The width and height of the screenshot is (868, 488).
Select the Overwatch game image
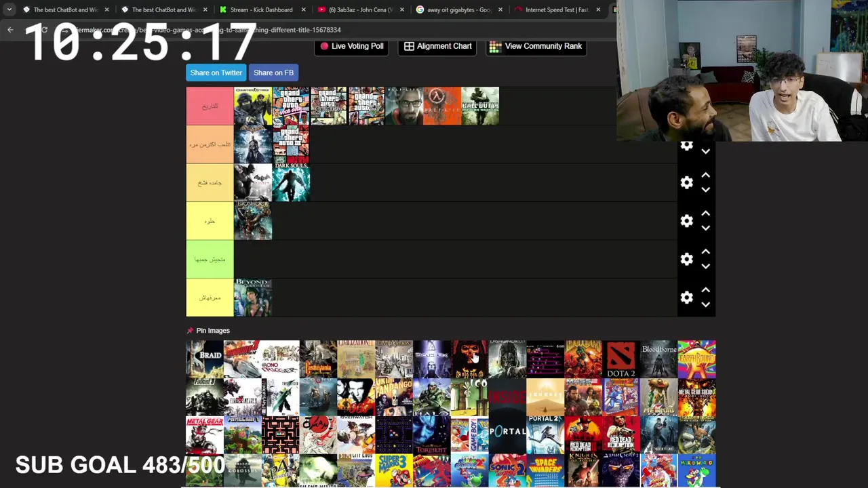click(x=356, y=435)
